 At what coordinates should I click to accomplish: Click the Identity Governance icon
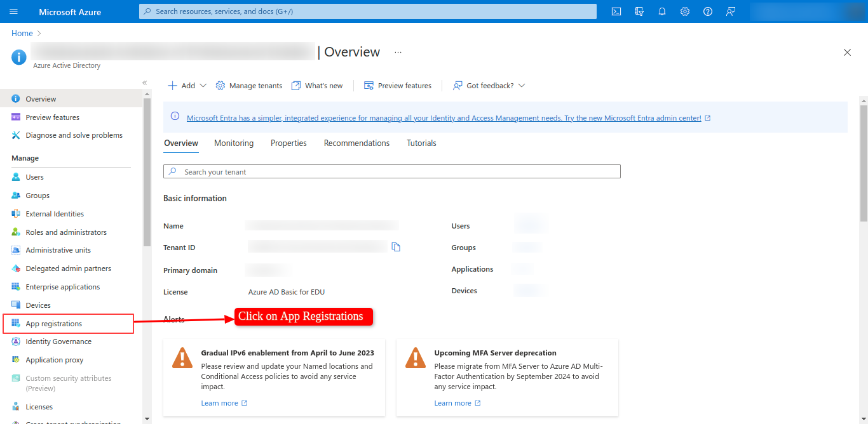(16, 341)
